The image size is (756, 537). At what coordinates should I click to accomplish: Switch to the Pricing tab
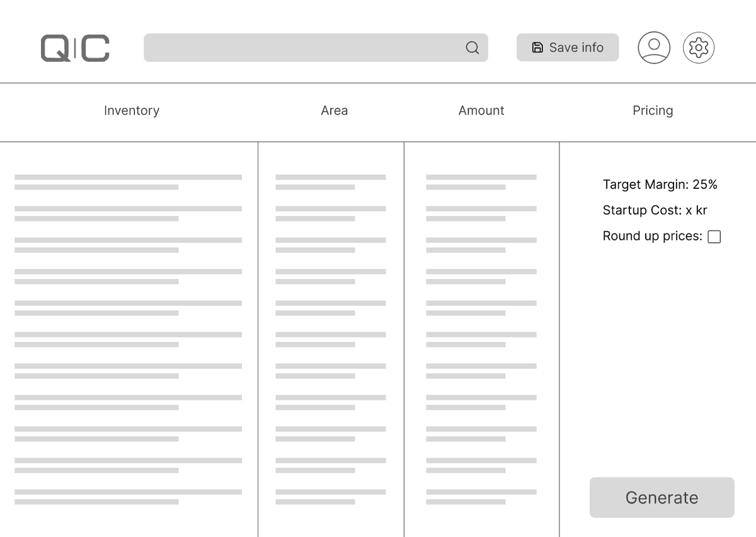653,110
